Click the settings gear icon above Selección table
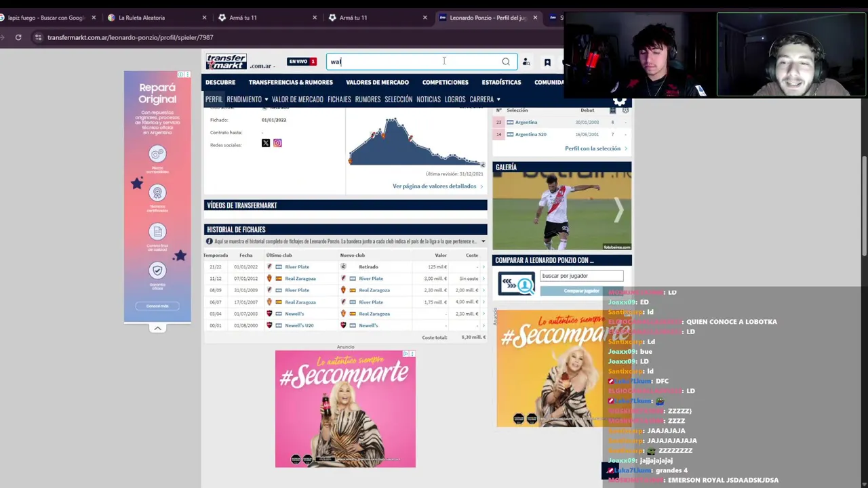The image size is (868, 488). [619, 102]
